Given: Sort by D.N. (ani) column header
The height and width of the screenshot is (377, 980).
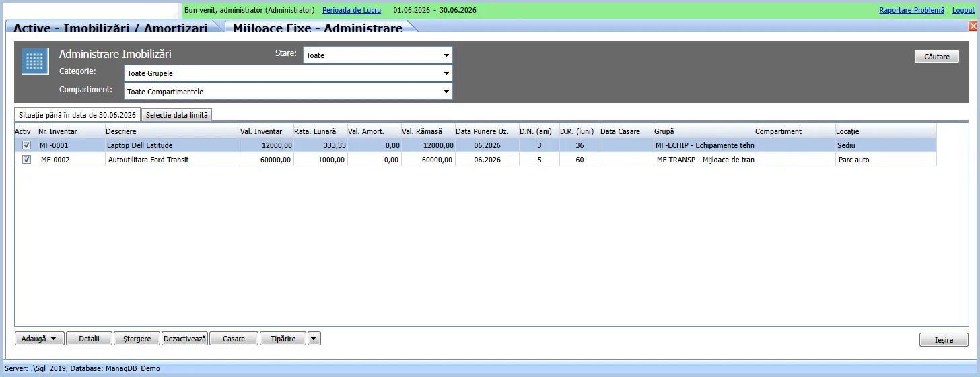Looking at the screenshot, I should 538,131.
